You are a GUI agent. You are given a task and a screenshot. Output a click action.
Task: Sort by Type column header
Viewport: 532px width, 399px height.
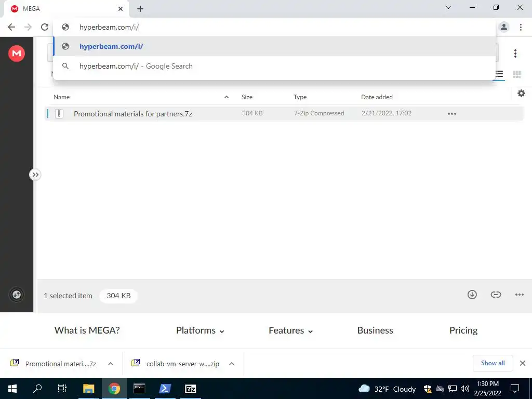(x=300, y=97)
